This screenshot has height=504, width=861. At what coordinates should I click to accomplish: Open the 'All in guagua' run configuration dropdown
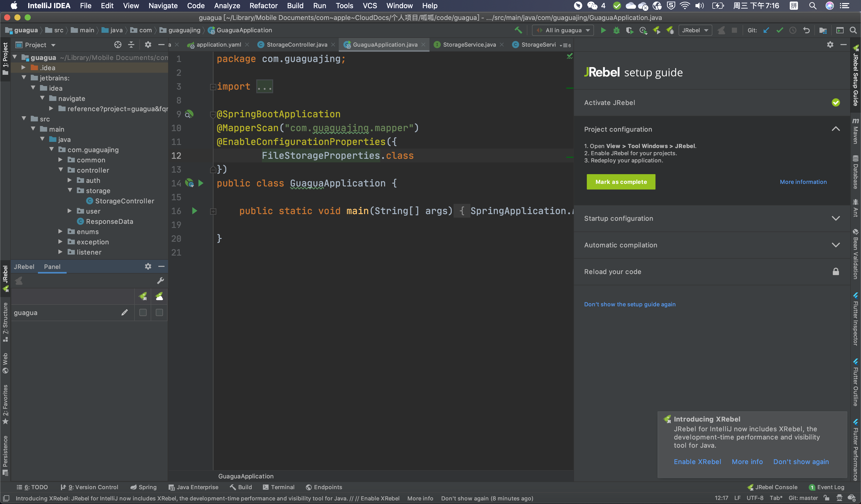563,30
